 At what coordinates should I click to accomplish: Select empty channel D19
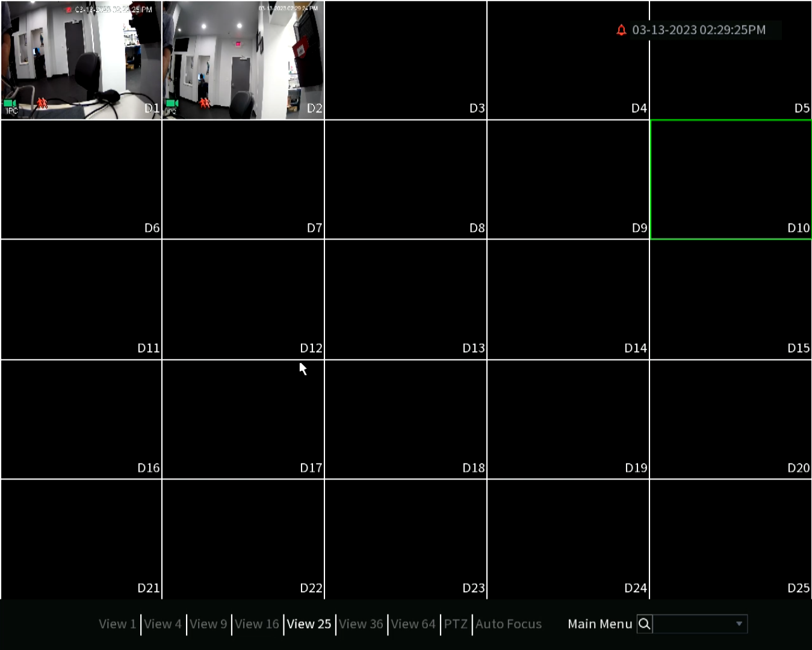coord(568,419)
